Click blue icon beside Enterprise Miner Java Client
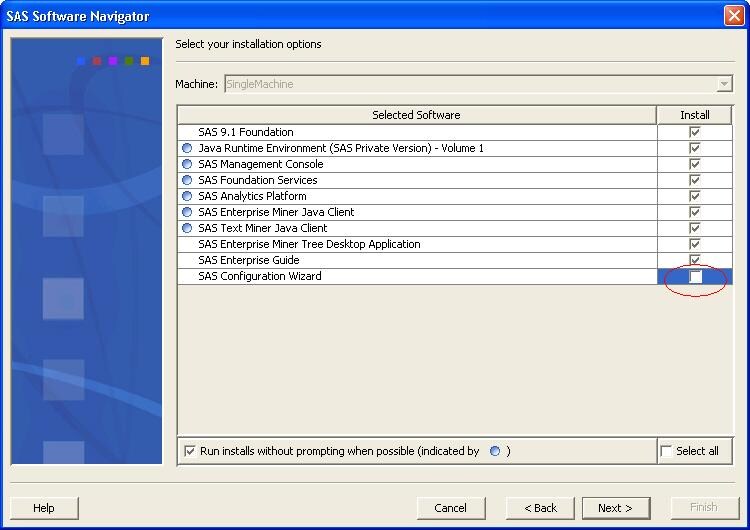Viewport: 750px width, 530px height. tap(187, 212)
